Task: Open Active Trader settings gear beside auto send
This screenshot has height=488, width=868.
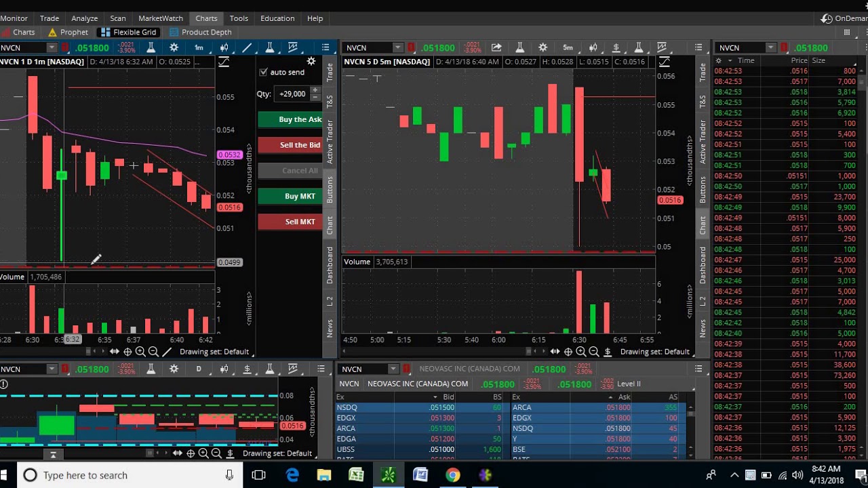Action: 311,62
